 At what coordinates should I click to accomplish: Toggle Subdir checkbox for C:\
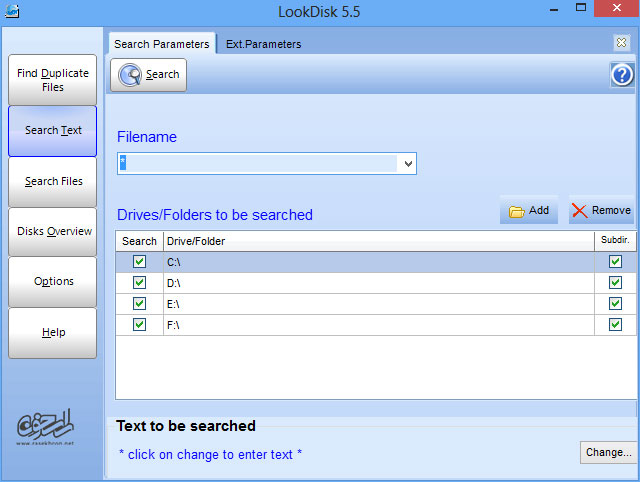[615, 262]
